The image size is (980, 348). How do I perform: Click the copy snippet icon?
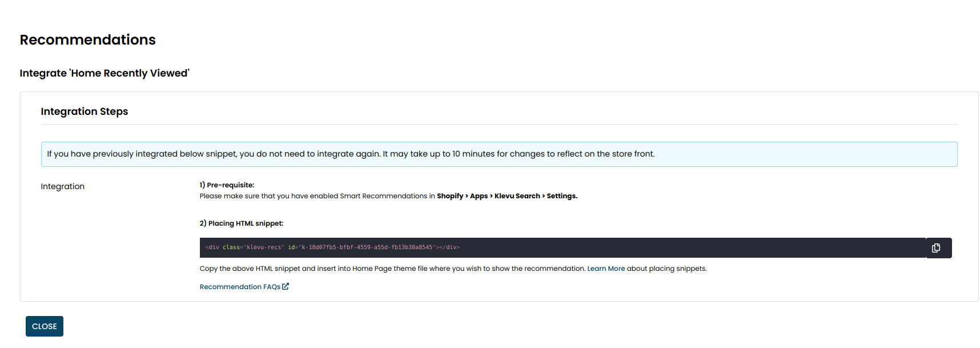click(x=935, y=248)
